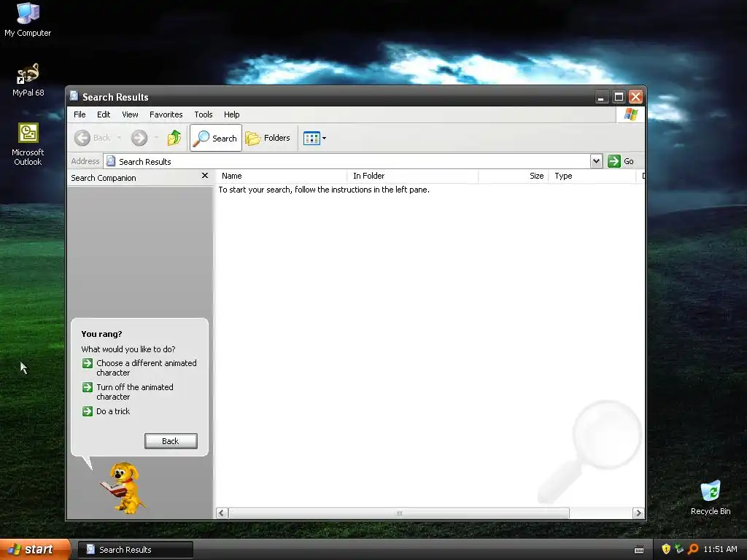Expand the Forward history dropdown arrow
This screenshot has width=747, height=560.
[156, 138]
